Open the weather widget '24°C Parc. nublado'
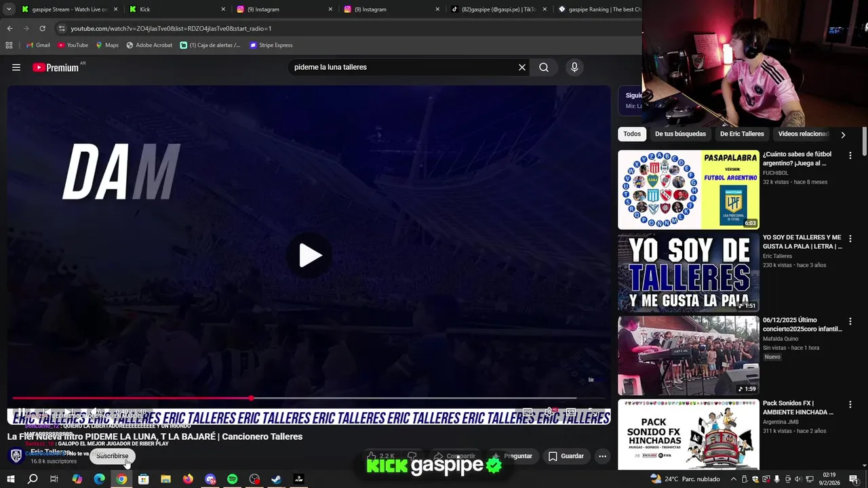 (685, 479)
